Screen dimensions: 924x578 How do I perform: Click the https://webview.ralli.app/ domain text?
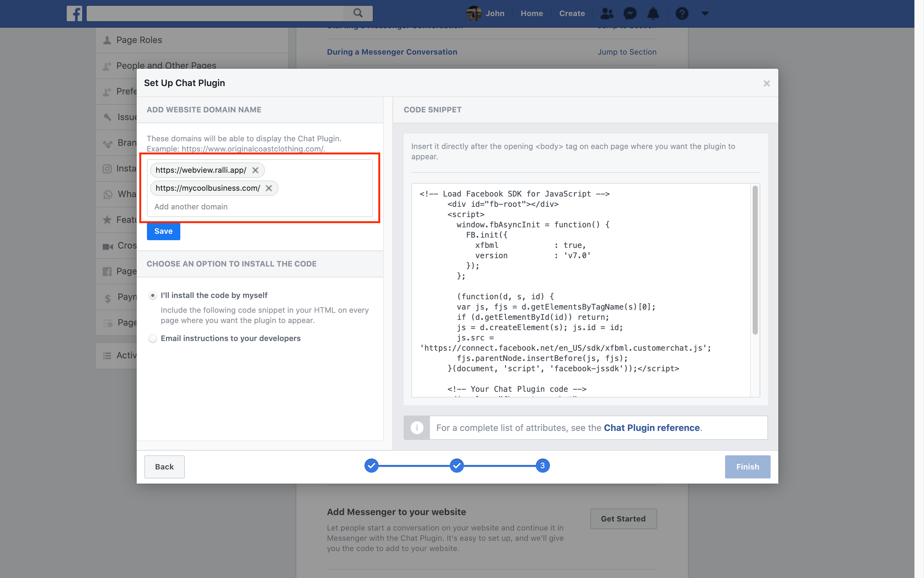click(x=201, y=170)
